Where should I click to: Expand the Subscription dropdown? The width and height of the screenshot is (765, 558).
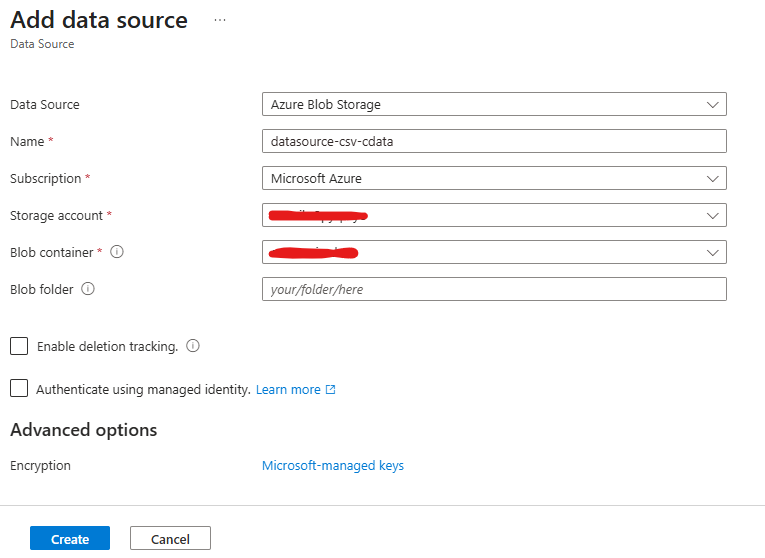[x=493, y=178]
